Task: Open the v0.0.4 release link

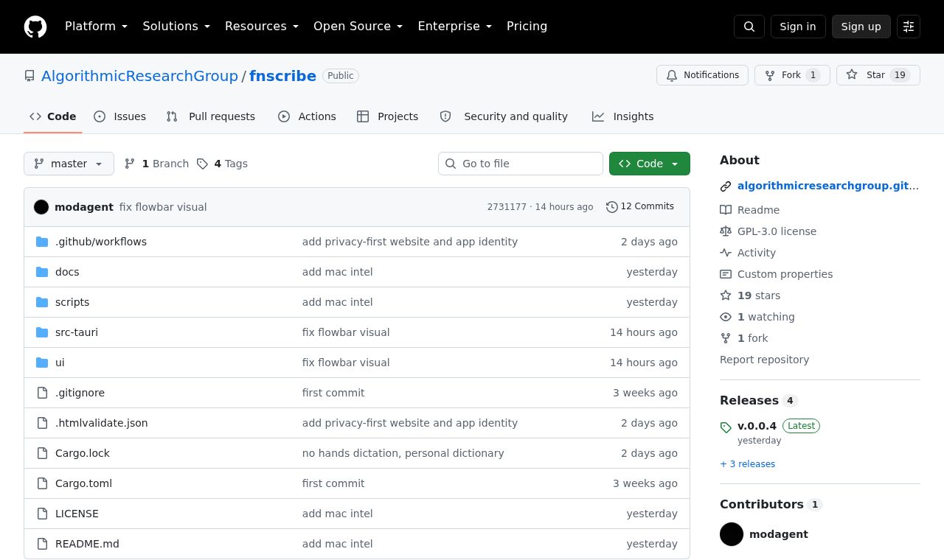Action: coord(757,426)
